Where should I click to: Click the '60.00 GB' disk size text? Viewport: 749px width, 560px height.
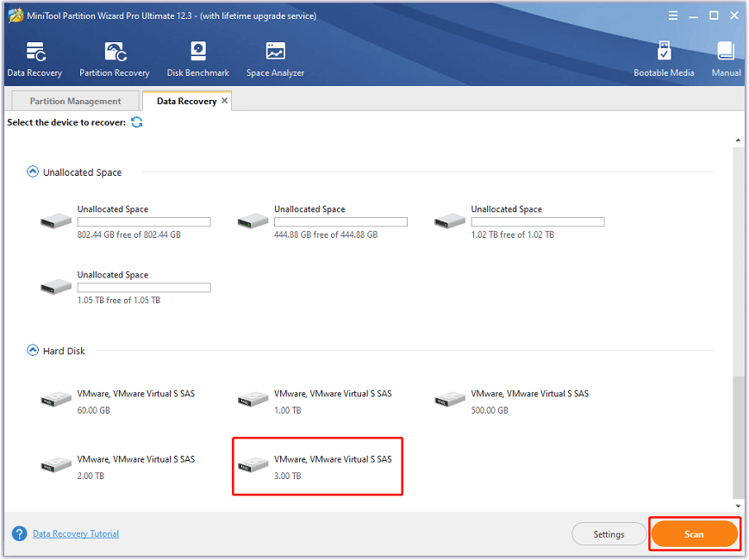tap(94, 410)
